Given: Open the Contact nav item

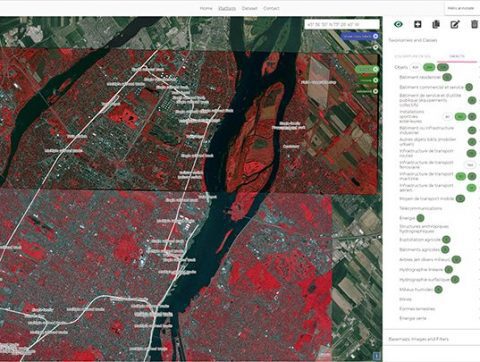Looking at the screenshot, I should coord(271,8).
